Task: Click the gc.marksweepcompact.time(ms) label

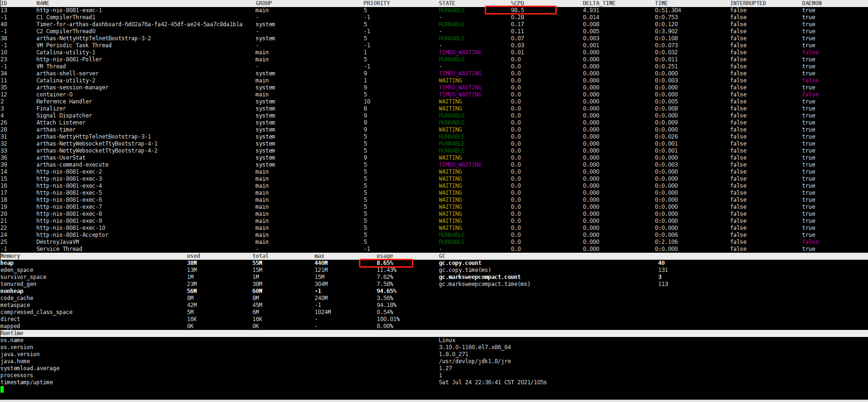Action: [x=485, y=284]
